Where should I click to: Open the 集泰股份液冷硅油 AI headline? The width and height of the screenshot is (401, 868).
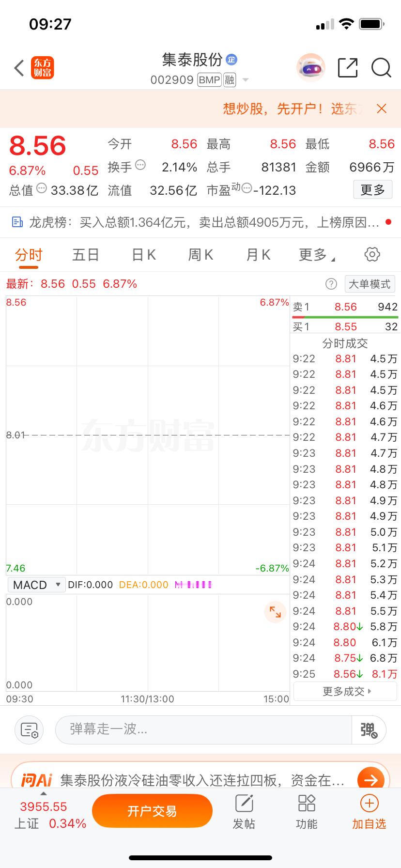(202, 780)
